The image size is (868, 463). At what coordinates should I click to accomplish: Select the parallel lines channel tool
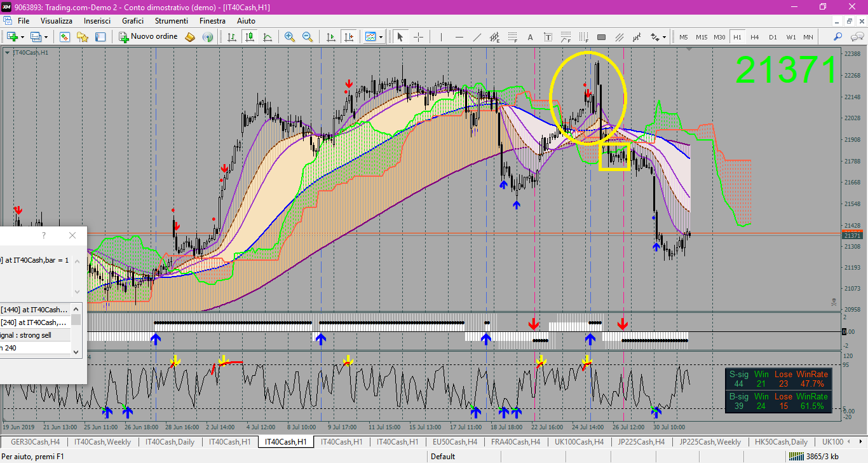pos(620,37)
